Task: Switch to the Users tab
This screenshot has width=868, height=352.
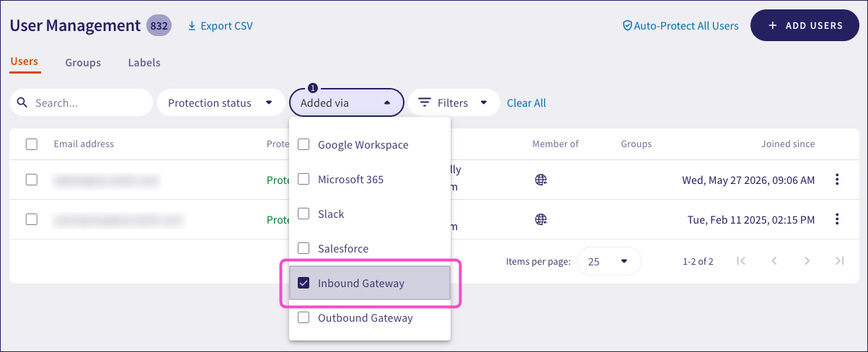Action: point(25,62)
